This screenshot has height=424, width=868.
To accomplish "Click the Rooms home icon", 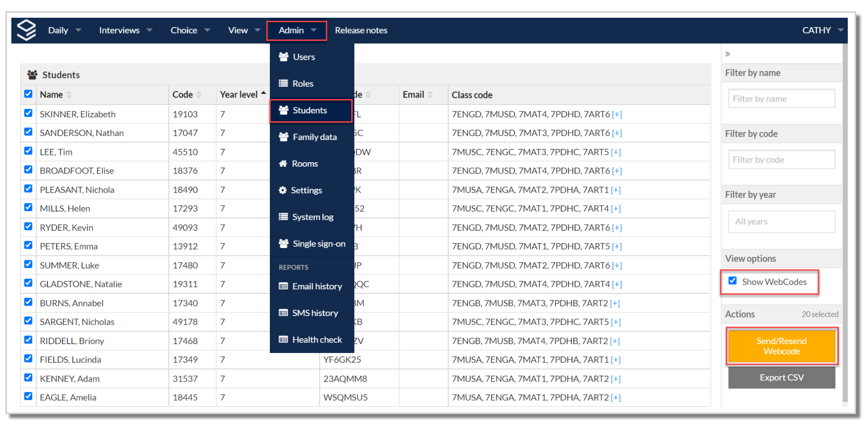I will 283,163.
